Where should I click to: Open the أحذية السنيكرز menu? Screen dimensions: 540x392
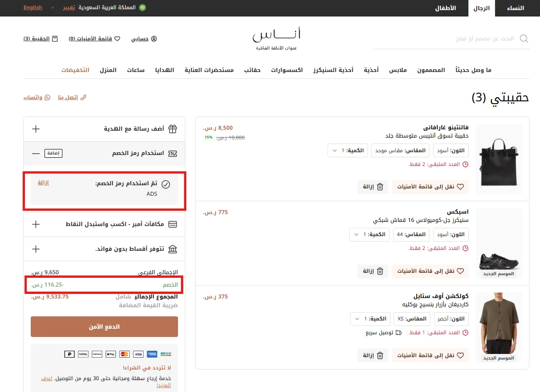point(333,70)
